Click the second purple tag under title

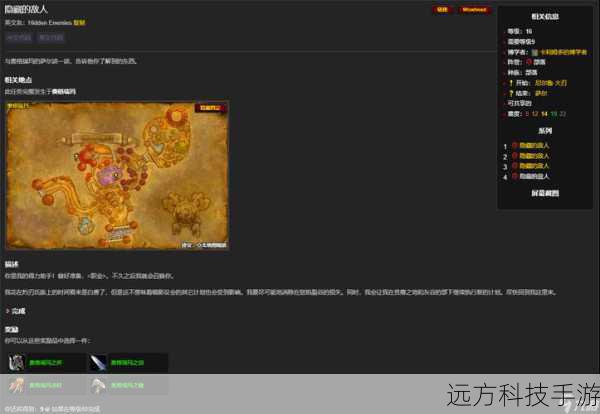coord(51,37)
